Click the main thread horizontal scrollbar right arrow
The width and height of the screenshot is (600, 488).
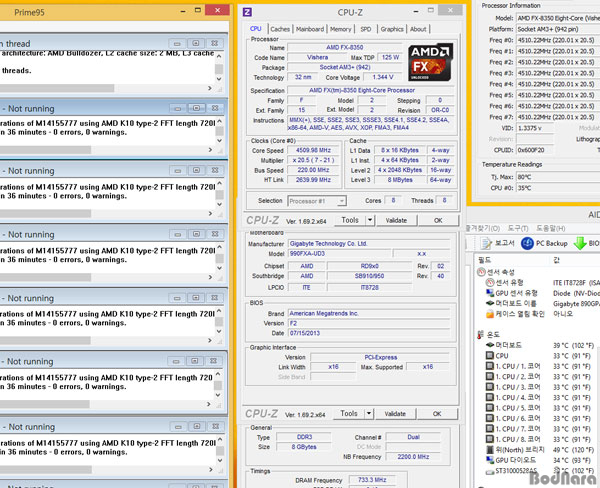click(x=210, y=88)
